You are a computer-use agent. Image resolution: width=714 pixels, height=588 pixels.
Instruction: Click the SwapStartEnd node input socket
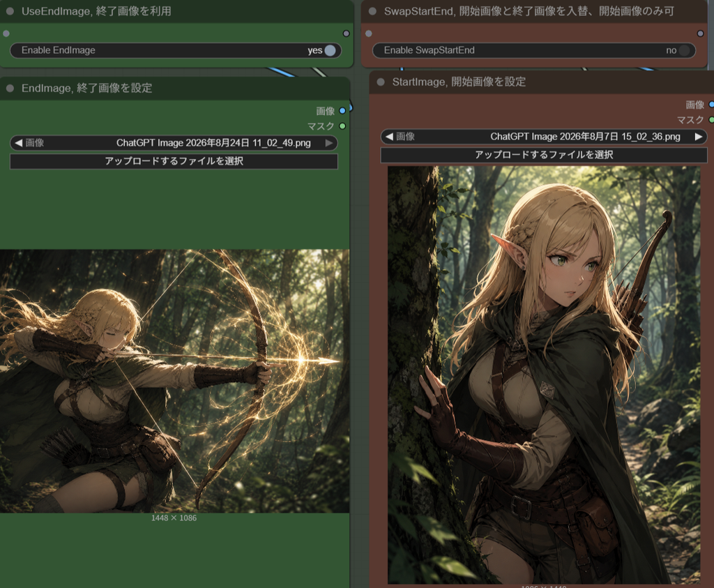[x=368, y=33]
